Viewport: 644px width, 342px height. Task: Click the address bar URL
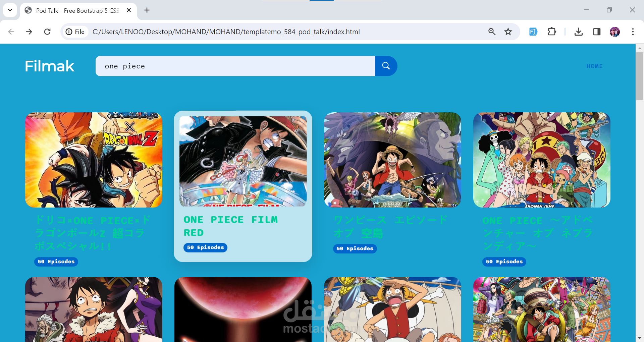coord(226,32)
